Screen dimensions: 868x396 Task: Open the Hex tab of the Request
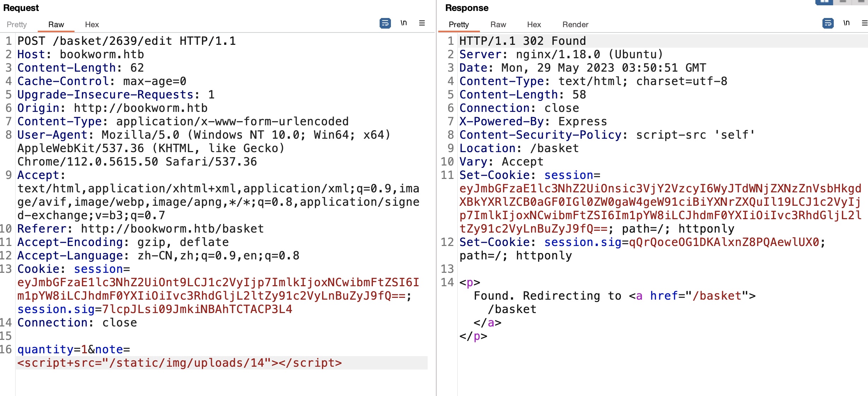[92, 25]
